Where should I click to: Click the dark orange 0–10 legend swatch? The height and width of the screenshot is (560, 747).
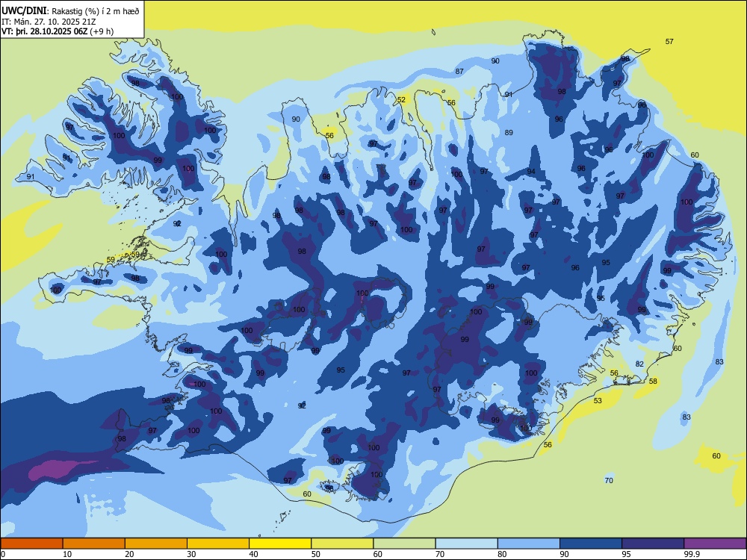tap(31, 544)
